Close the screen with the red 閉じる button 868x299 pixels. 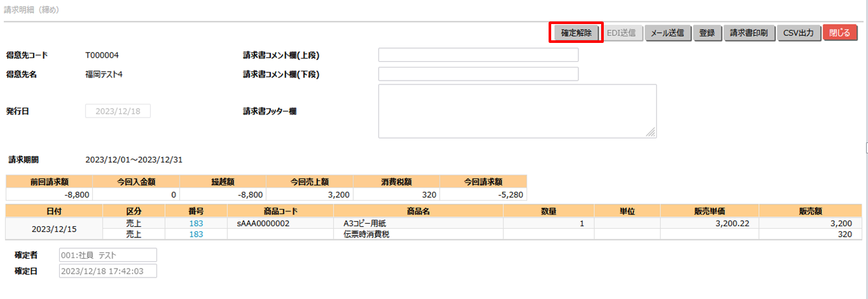click(839, 33)
